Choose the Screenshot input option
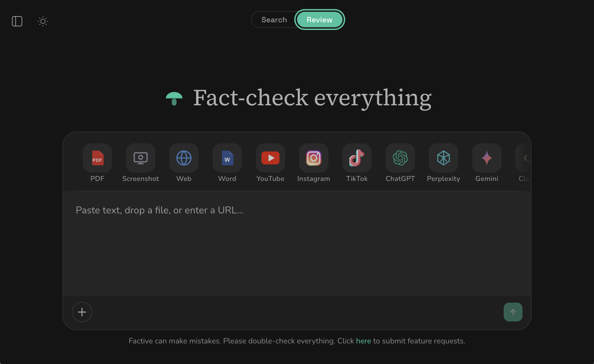 (x=140, y=158)
